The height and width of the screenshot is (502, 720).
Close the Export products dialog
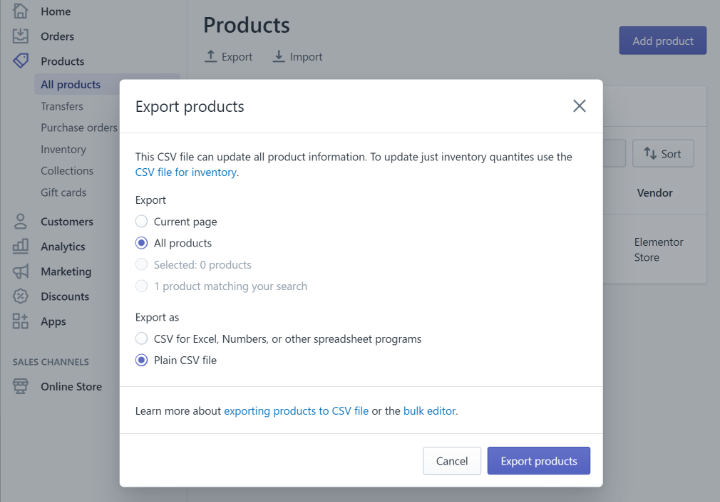tap(579, 106)
